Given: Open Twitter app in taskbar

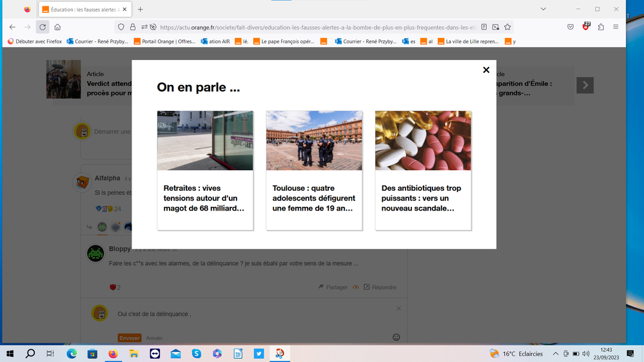Looking at the screenshot, I should tap(259, 354).
